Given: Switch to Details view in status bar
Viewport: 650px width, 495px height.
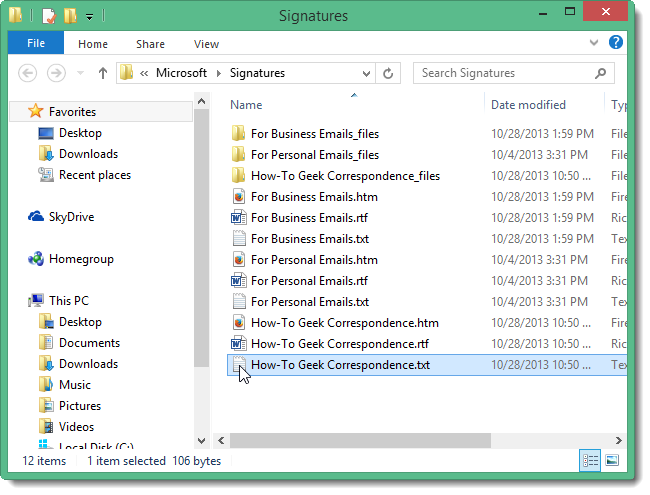Looking at the screenshot, I should pos(590,460).
